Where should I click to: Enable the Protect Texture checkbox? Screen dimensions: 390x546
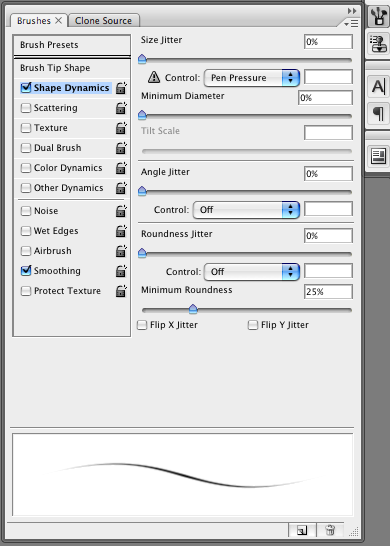click(26, 291)
